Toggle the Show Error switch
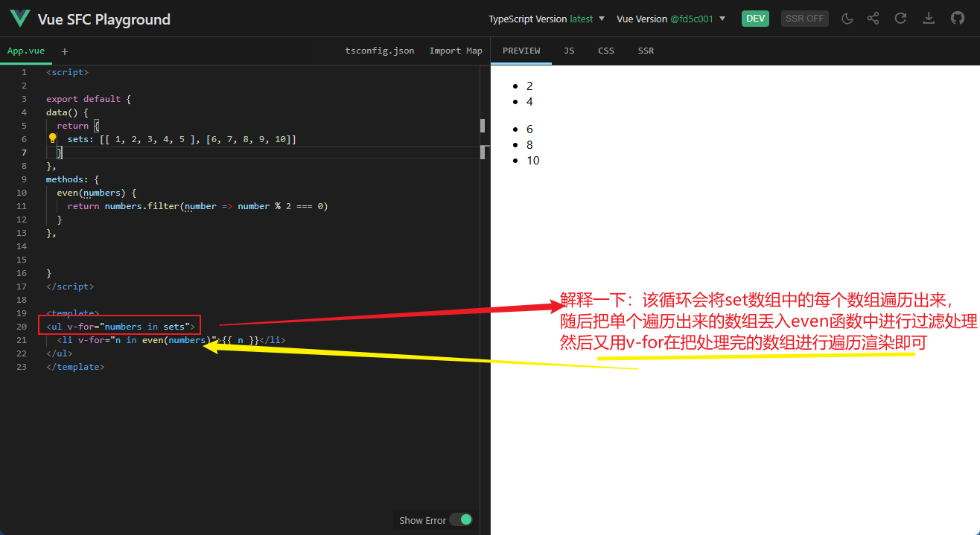 click(461, 520)
